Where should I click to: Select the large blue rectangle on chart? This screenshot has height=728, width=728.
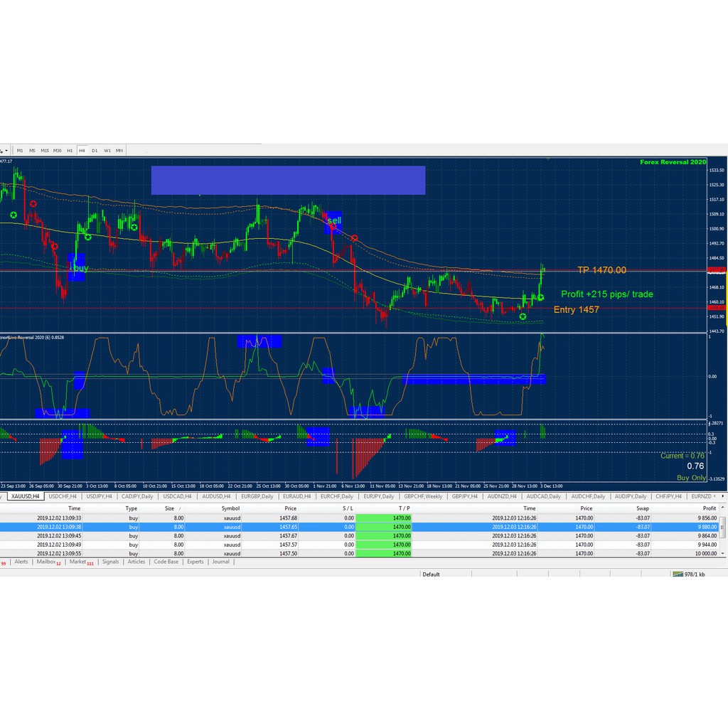click(288, 180)
